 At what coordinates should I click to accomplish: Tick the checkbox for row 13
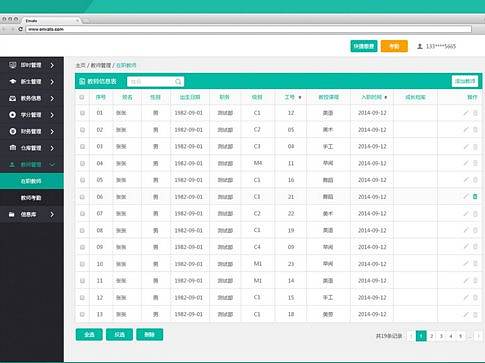(x=82, y=314)
